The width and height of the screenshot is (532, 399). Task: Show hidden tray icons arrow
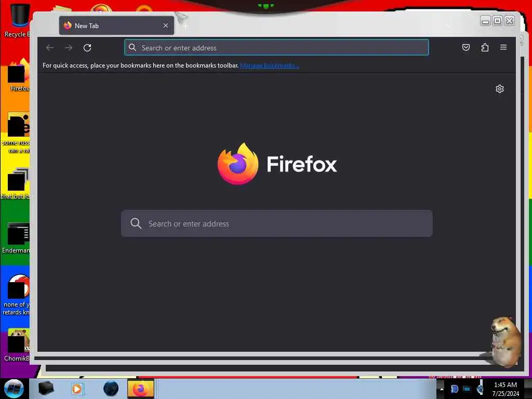click(442, 389)
